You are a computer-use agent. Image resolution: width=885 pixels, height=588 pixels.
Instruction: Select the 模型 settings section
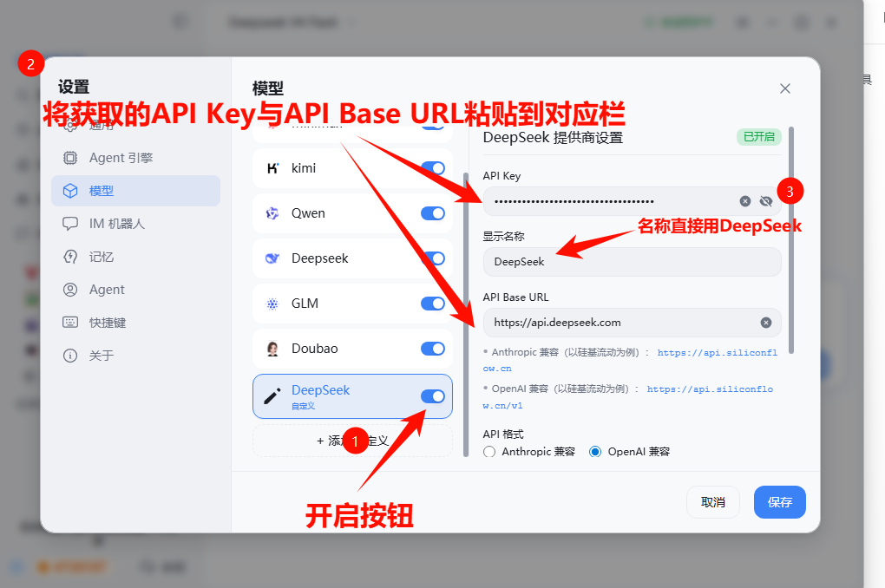pos(135,191)
